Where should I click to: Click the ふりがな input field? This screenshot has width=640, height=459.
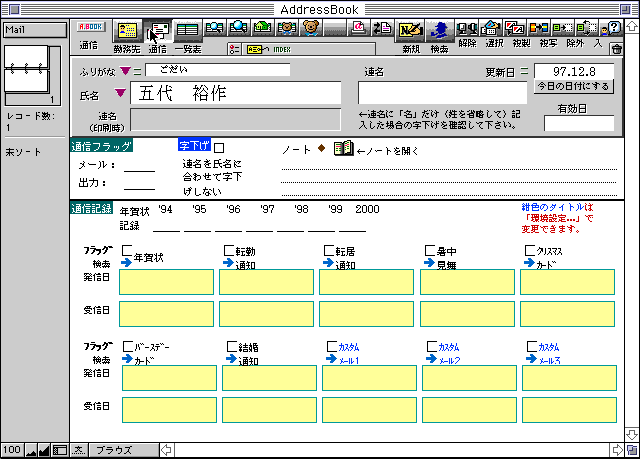click(218, 70)
